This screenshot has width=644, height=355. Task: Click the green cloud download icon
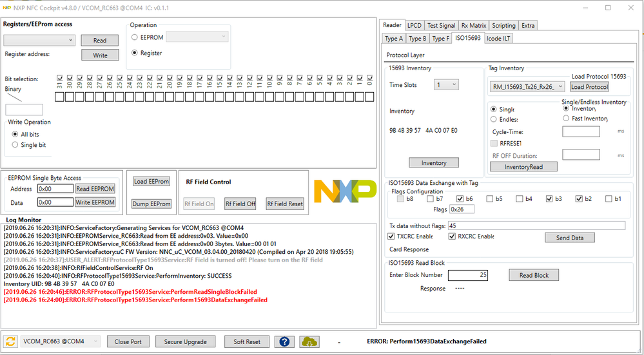[x=308, y=341]
